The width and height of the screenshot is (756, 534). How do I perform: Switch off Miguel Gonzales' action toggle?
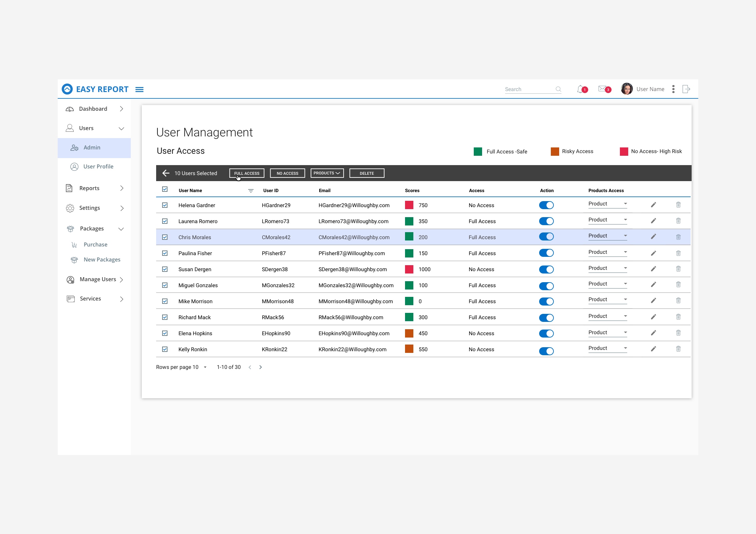point(546,286)
